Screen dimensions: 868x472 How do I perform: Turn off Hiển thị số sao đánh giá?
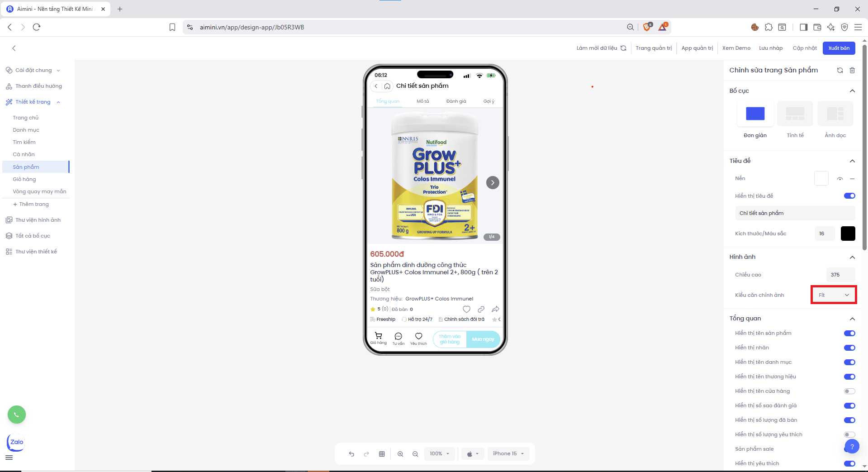click(849, 405)
